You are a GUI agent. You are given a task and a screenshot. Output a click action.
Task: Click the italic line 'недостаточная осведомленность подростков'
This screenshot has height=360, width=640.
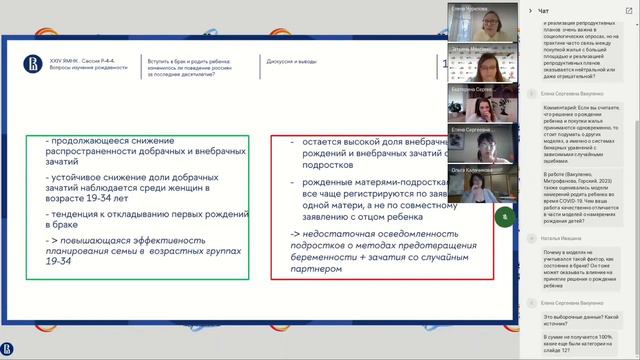click(383, 251)
